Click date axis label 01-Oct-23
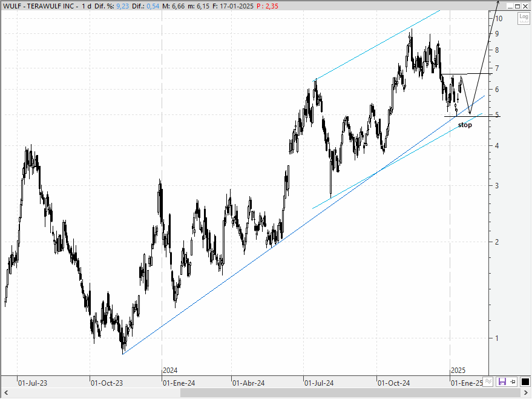The height and width of the screenshot is (399, 532). click(x=107, y=383)
